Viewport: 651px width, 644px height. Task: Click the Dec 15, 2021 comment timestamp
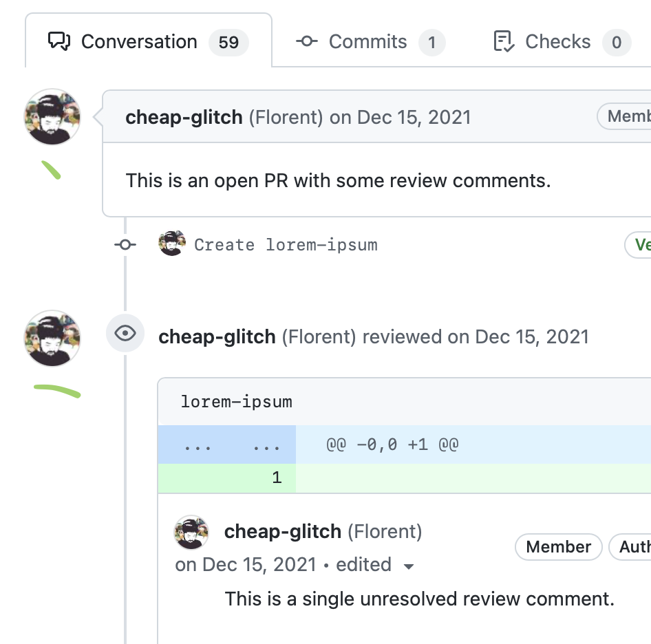pyautogui.click(x=245, y=565)
